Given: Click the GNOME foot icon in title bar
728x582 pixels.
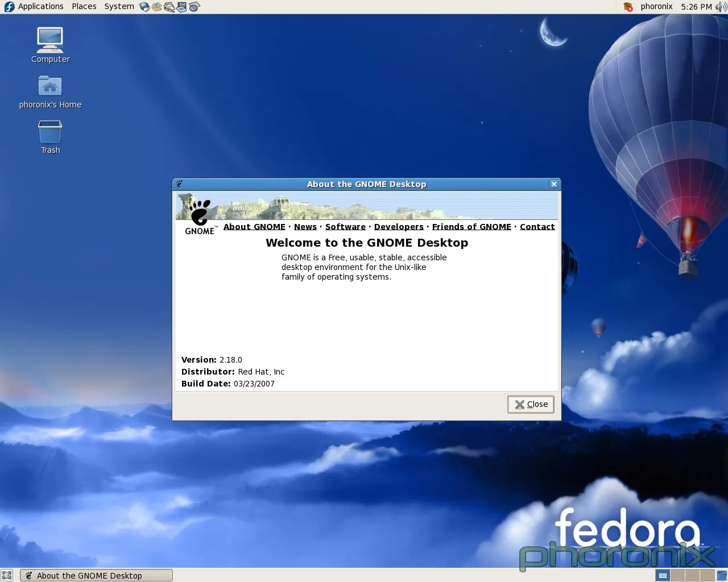Looking at the screenshot, I should (180, 184).
